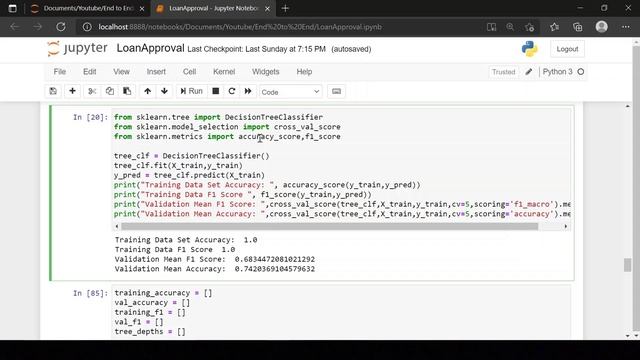Image resolution: width=640 pixels, height=360 pixels.
Task: Open the tab actions menu icon
Action: point(12,9)
